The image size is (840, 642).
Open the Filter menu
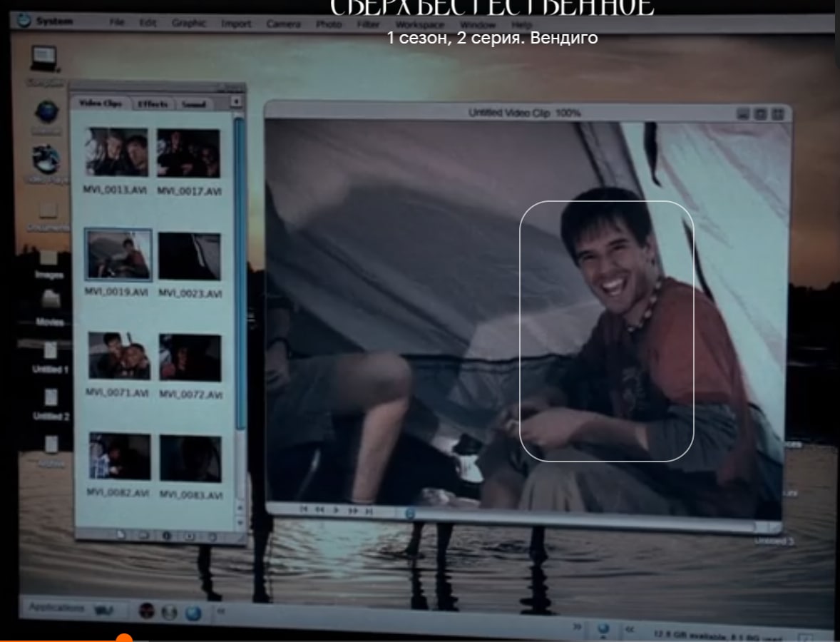click(368, 24)
